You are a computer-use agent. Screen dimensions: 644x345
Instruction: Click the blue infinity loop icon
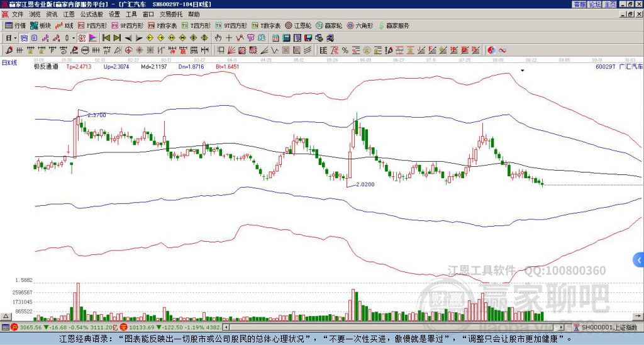pos(502,50)
